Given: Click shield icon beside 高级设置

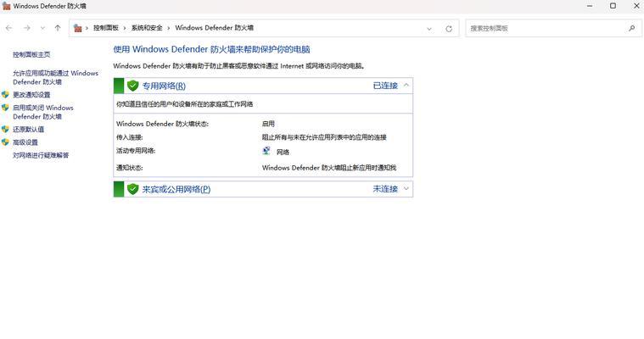Looking at the screenshot, I should pyautogui.click(x=5, y=142).
